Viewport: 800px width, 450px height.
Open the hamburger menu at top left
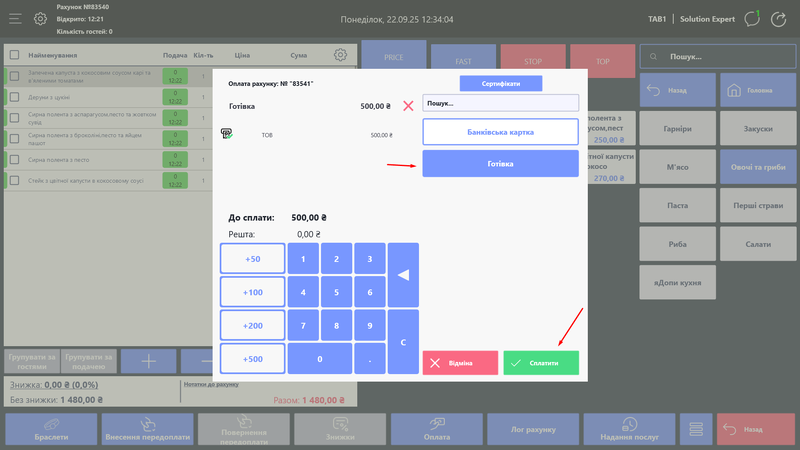tap(13, 19)
